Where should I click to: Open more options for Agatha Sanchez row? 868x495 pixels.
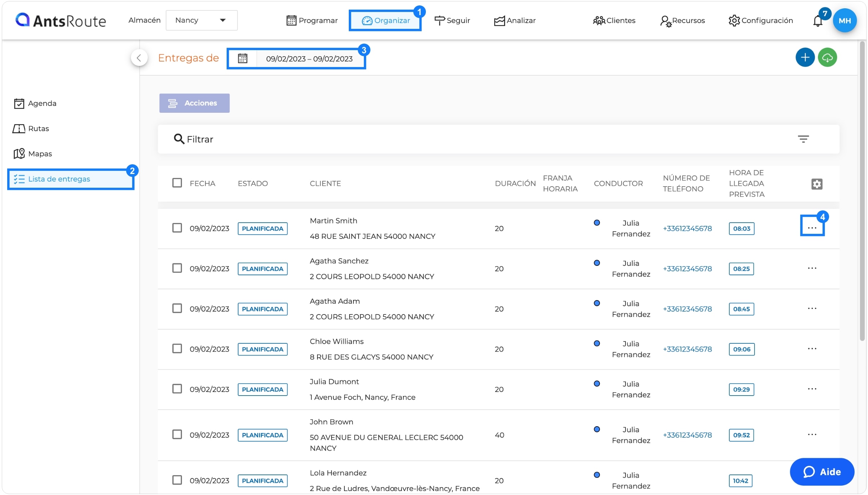[812, 268]
